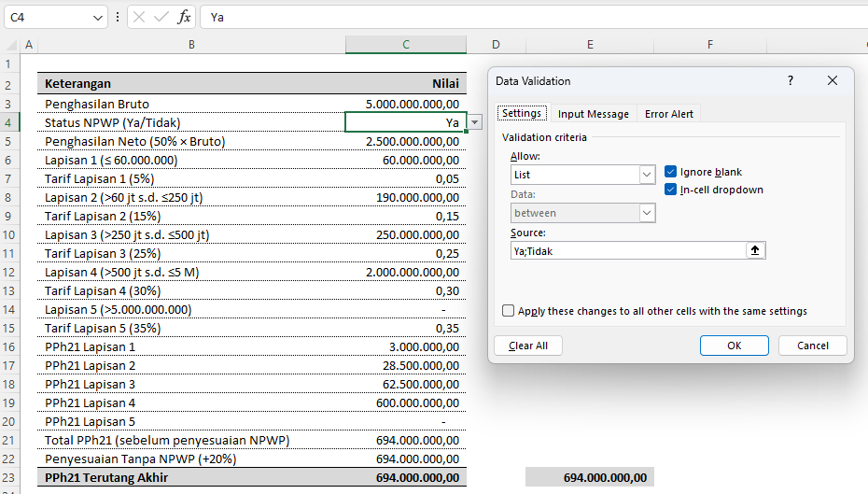The image size is (868, 494).
Task: Toggle the Ignore blank checkbox
Action: point(671,172)
